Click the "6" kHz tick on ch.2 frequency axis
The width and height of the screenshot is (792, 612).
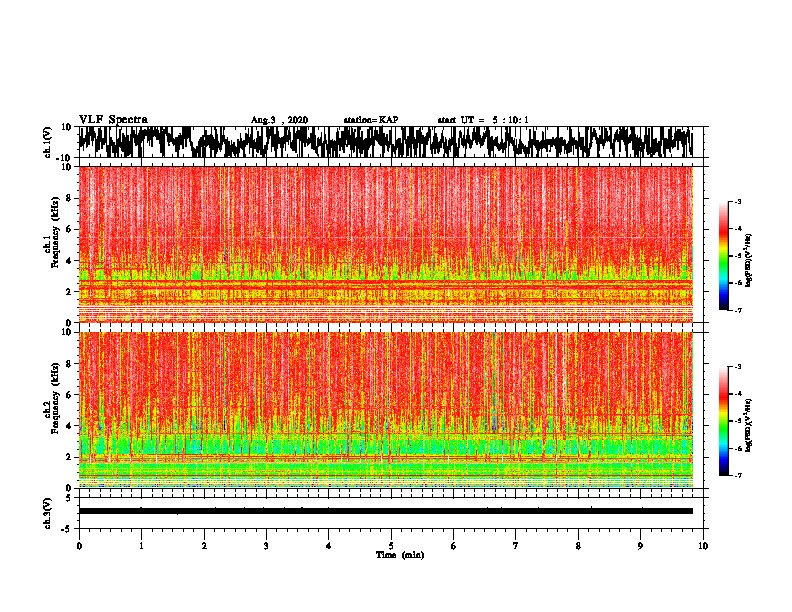point(69,395)
